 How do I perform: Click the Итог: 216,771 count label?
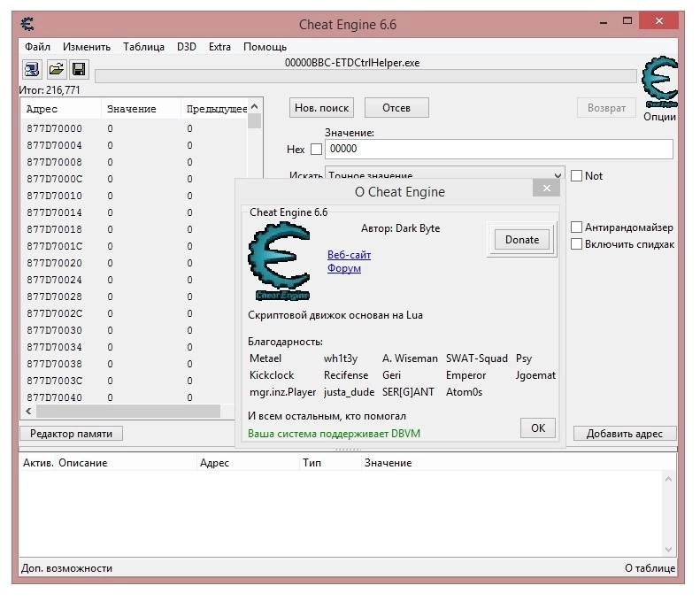coord(50,90)
